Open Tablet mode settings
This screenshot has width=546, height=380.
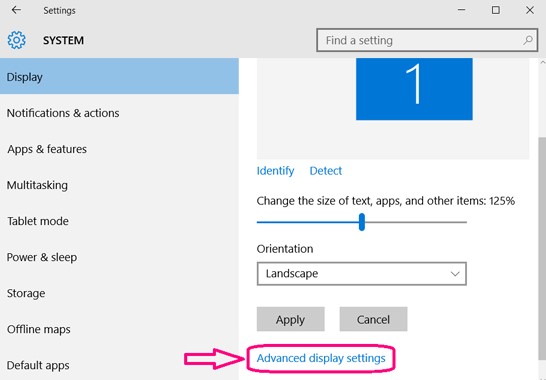coord(119,221)
